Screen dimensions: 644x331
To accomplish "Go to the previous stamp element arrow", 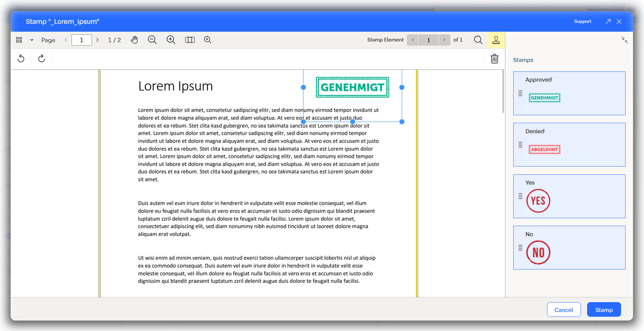I will 412,40.
